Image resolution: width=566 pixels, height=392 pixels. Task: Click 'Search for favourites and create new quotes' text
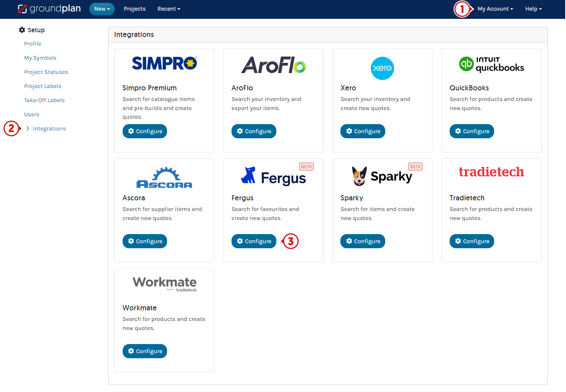pos(265,214)
